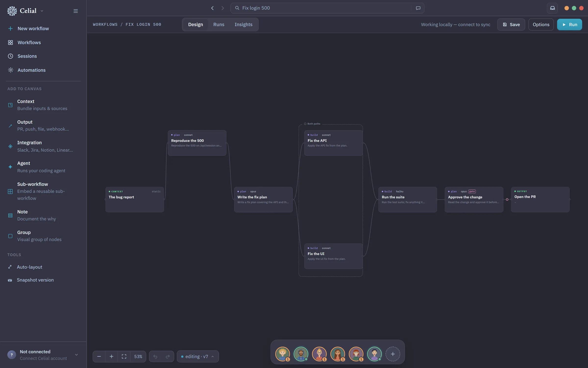Add a Group node to canvas
Viewport: 588px width, 368px height.
tap(43, 236)
